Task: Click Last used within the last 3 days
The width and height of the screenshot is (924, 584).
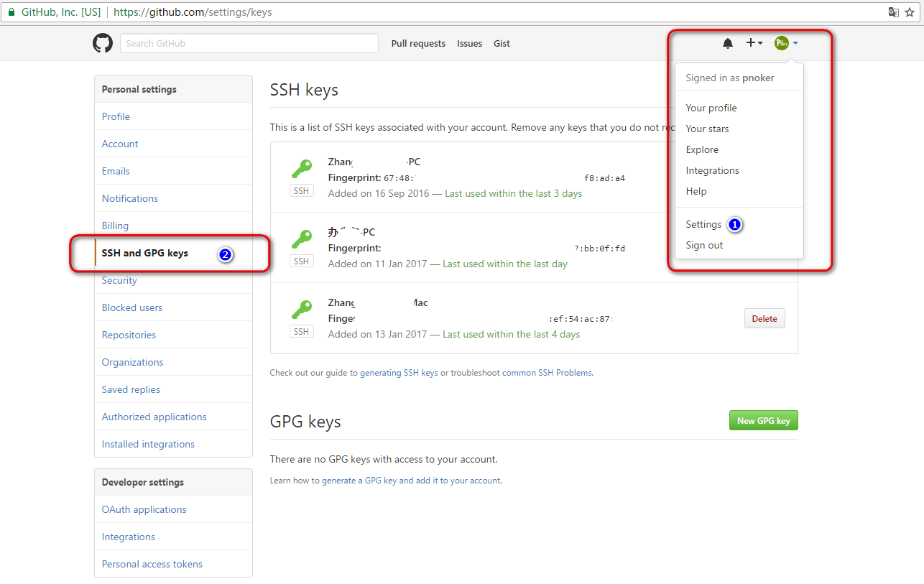Action: point(514,194)
